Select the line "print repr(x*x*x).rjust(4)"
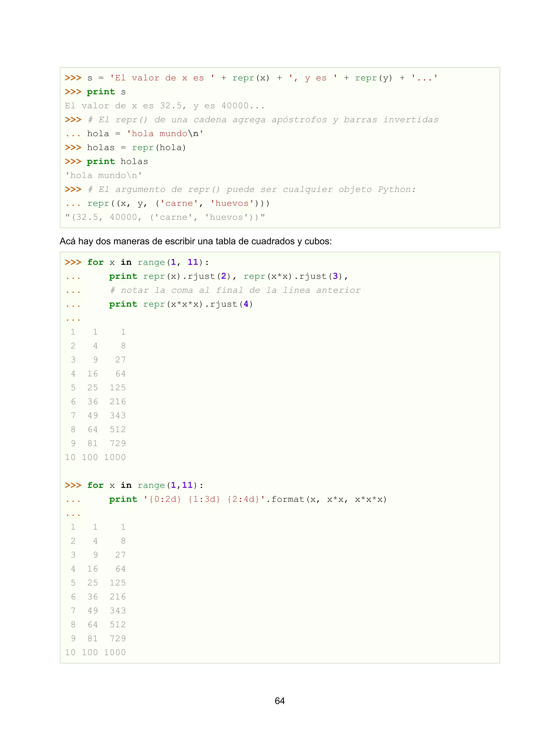Screen dimensions: 560x741 tap(181, 304)
